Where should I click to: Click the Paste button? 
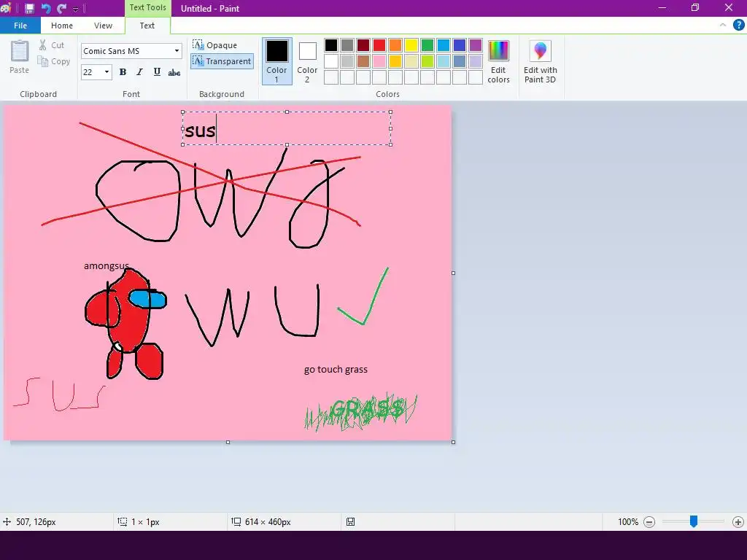(x=20, y=57)
